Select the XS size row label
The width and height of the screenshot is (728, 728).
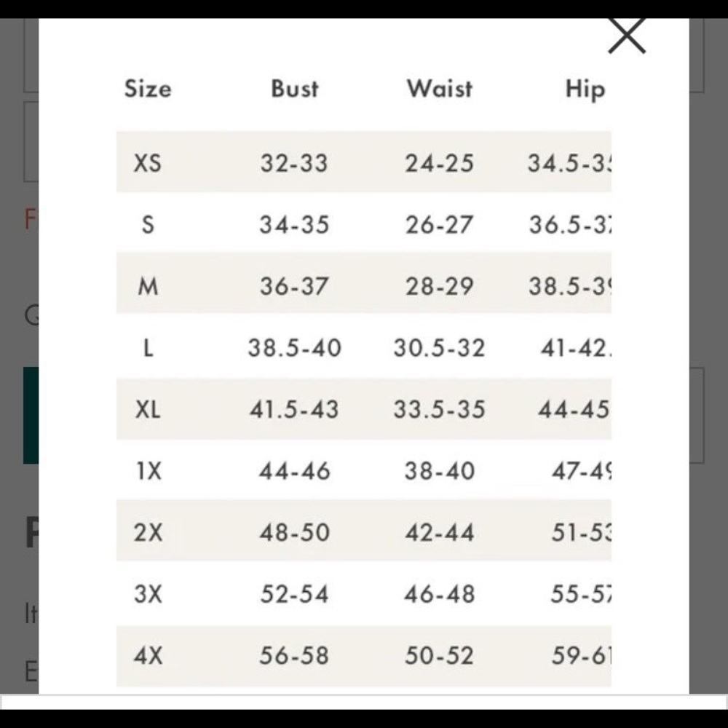[148, 162]
